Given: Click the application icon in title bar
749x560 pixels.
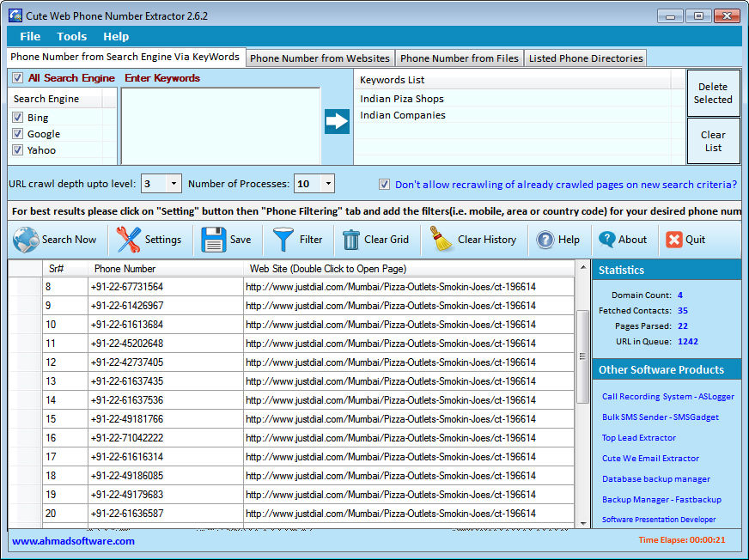Looking at the screenshot, I should (x=15, y=15).
